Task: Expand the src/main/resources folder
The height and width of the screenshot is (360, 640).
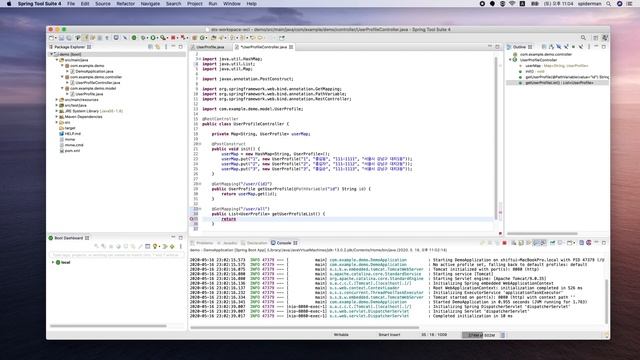Action: (x=57, y=100)
